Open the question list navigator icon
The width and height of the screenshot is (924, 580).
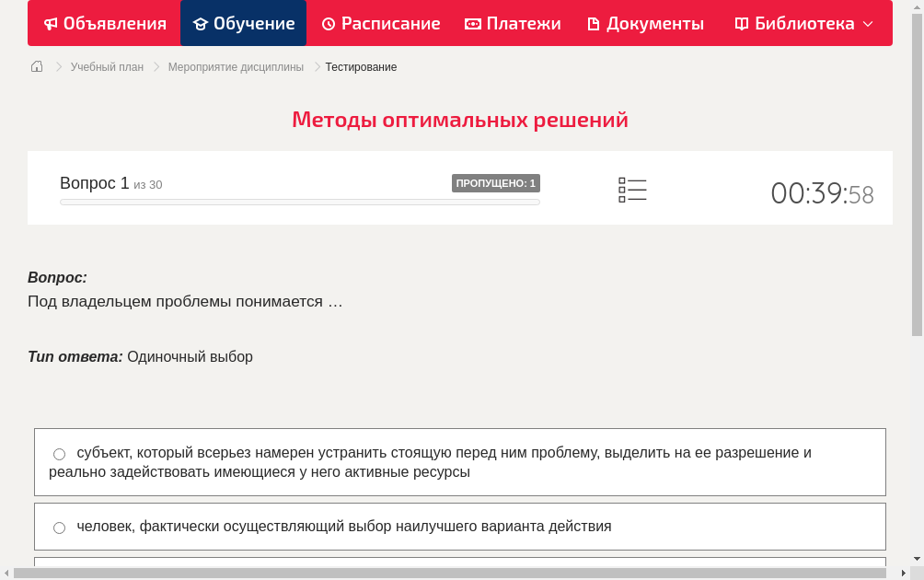(x=632, y=189)
